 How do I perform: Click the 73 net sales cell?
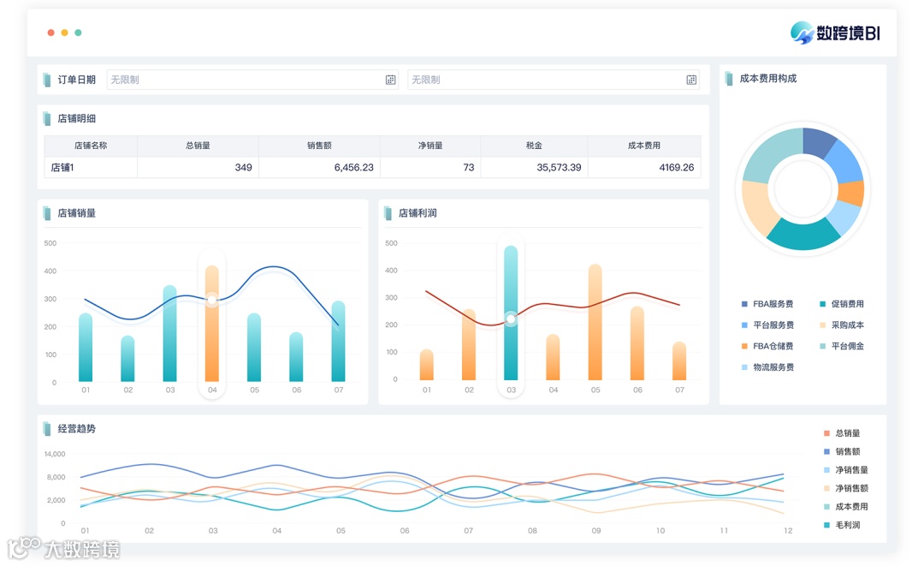(x=430, y=168)
